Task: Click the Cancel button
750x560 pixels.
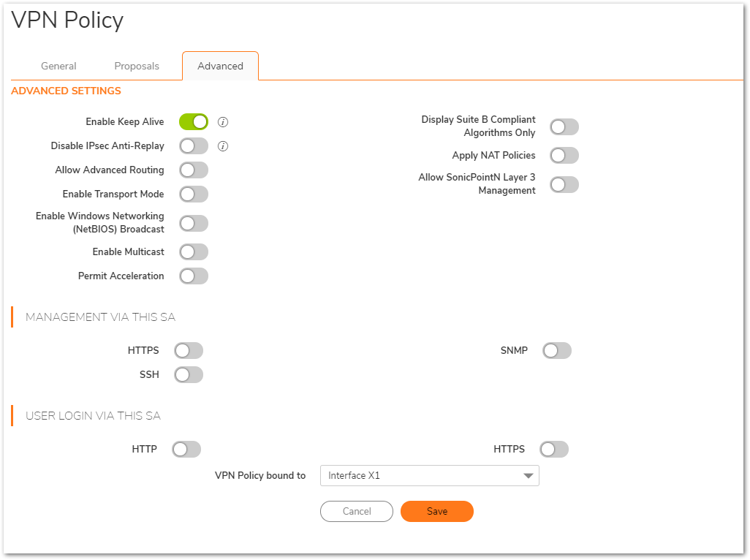Action: [357, 511]
